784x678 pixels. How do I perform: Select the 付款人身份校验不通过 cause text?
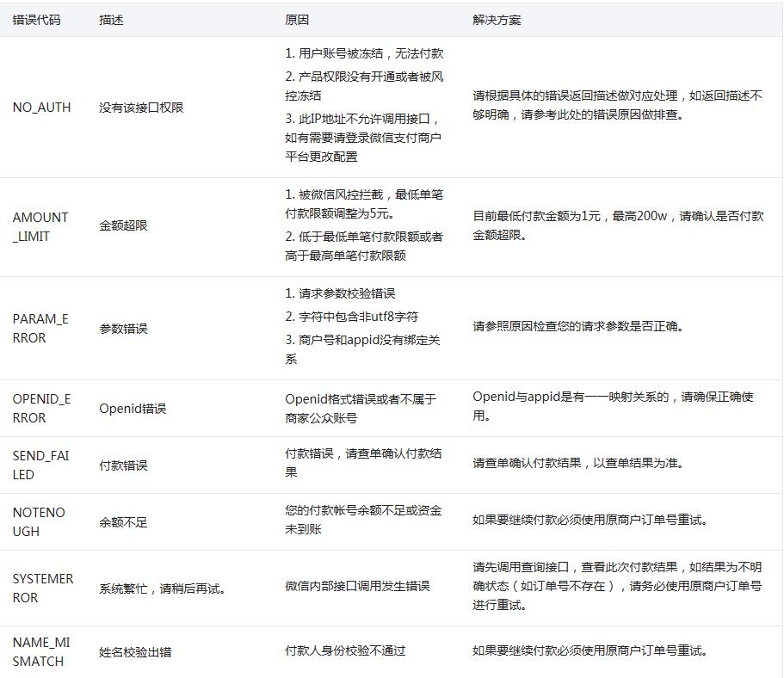[x=345, y=651]
